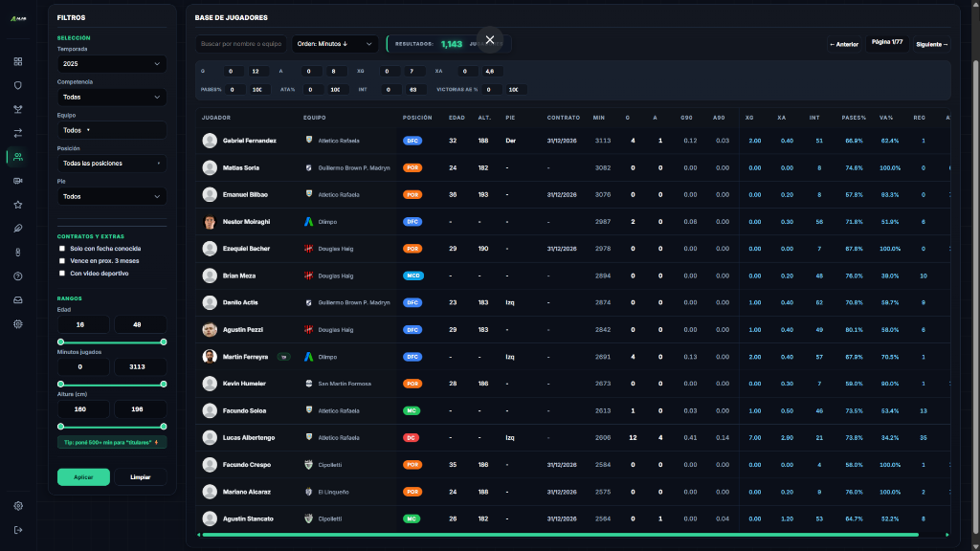This screenshot has width=980, height=551.
Task: Check 'Vence en prox. 3 meses'
Action: 63,261
